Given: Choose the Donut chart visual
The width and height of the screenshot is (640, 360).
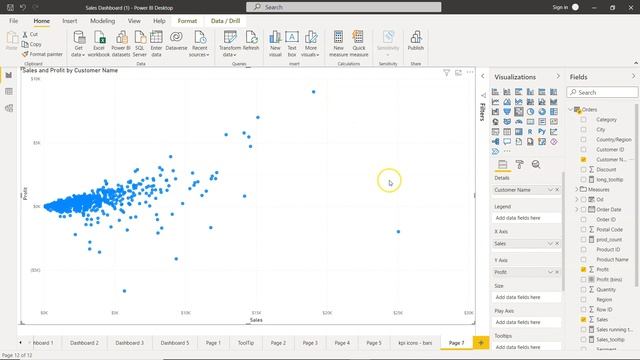Looking at the screenshot, I should (x=542, y=111).
